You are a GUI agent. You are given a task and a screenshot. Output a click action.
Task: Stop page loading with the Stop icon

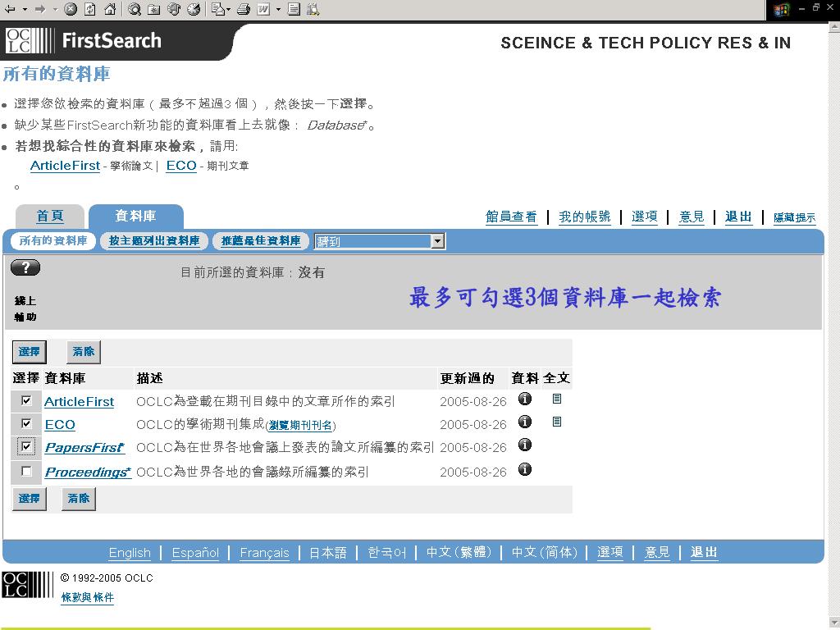pos(71,9)
